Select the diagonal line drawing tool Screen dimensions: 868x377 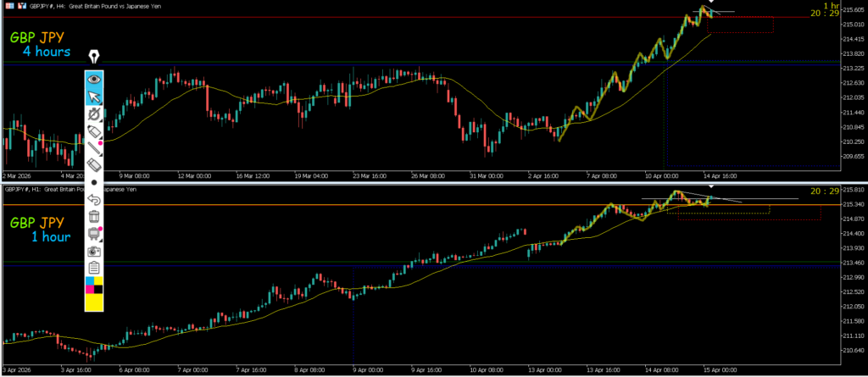coord(94,148)
